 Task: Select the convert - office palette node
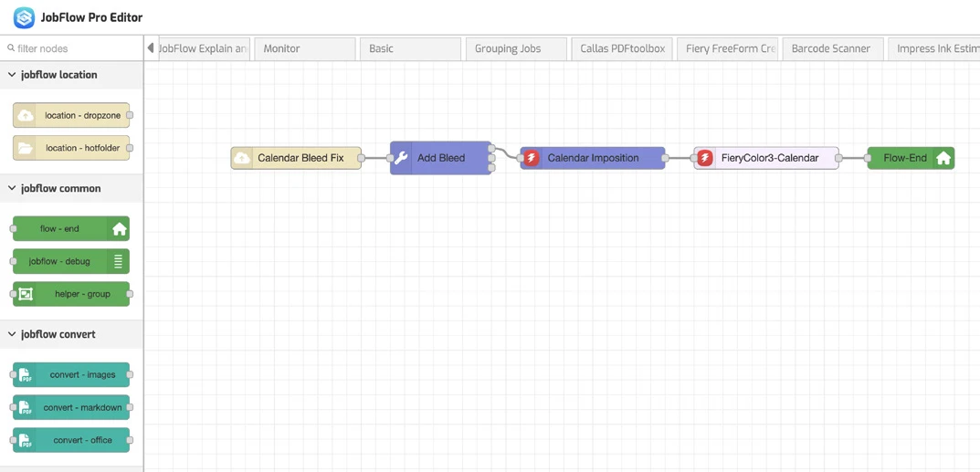pyautogui.click(x=71, y=440)
